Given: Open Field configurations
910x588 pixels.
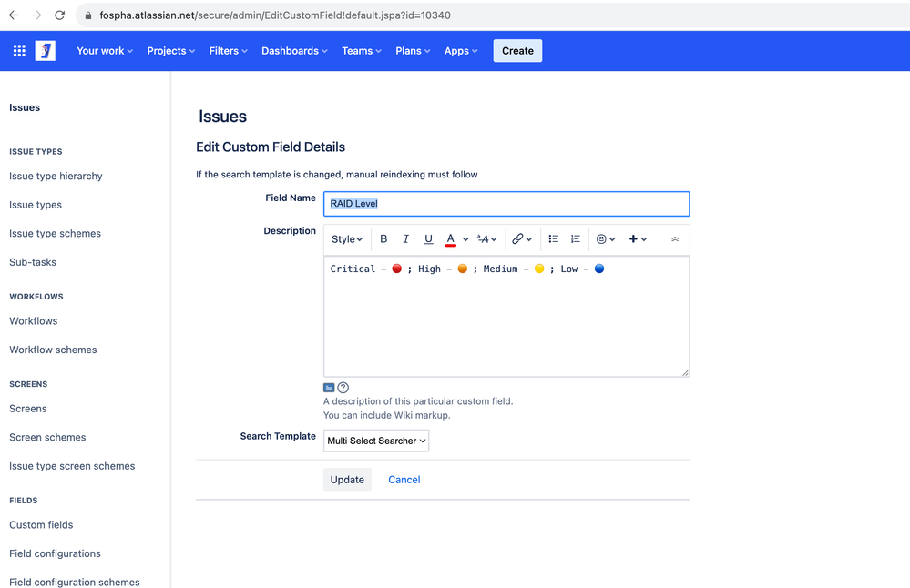Looking at the screenshot, I should point(56,553).
